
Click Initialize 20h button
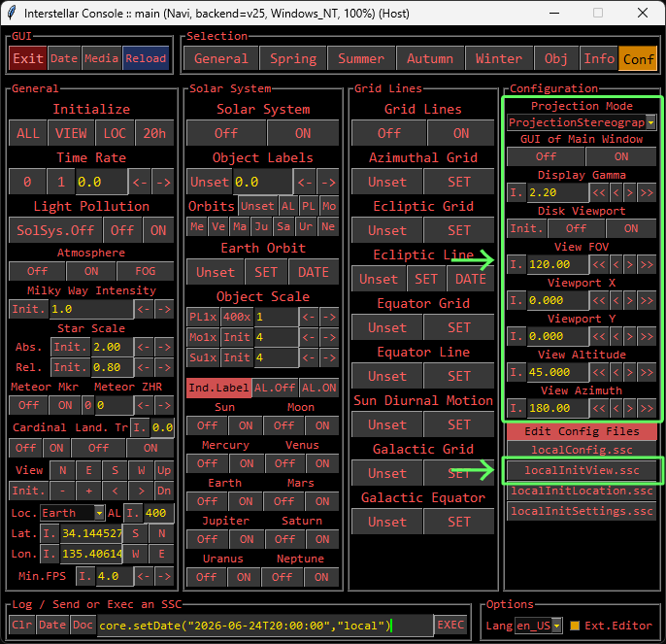(154, 133)
